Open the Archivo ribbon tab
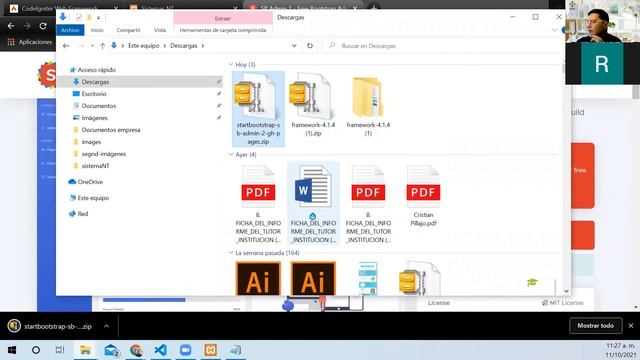 70,30
